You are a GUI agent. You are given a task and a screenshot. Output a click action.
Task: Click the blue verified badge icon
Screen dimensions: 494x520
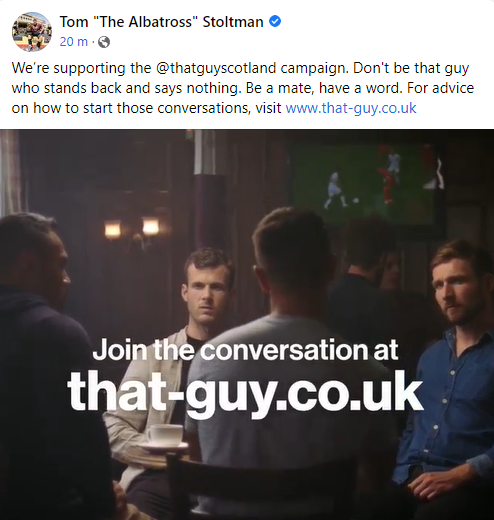coord(275,22)
